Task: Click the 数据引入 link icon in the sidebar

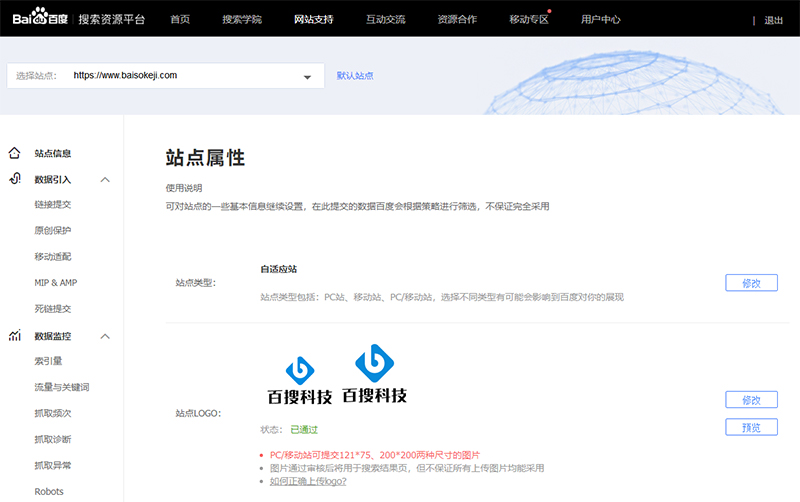Action: click(15, 179)
